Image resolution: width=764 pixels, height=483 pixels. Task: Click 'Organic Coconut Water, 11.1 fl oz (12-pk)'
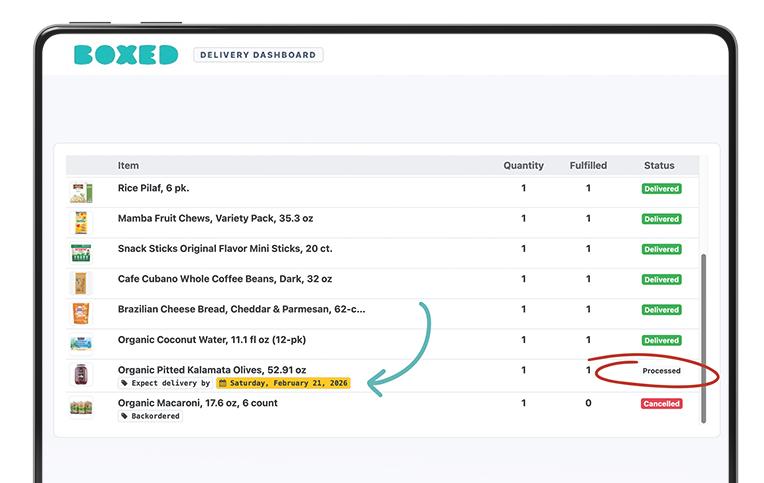[x=212, y=340]
